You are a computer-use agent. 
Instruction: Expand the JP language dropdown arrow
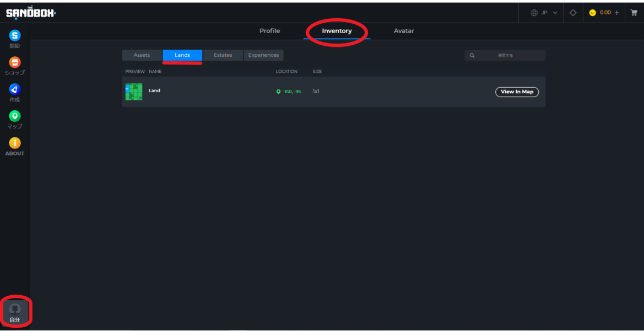tap(555, 13)
